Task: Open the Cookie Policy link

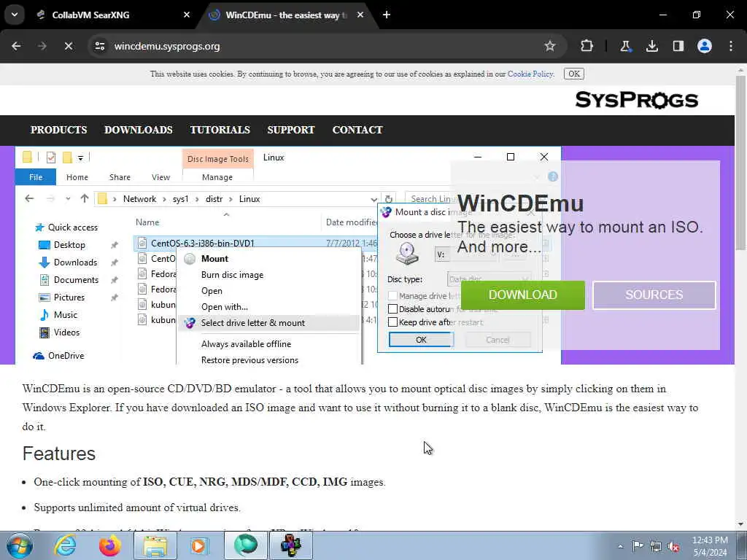Action: coord(530,74)
